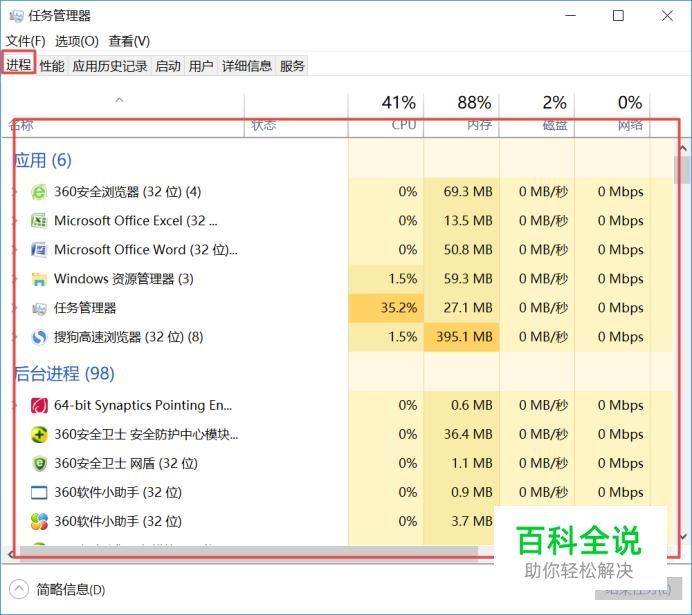692x615 pixels.
Task: Sort by the 内存 column header
Action: [461, 114]
